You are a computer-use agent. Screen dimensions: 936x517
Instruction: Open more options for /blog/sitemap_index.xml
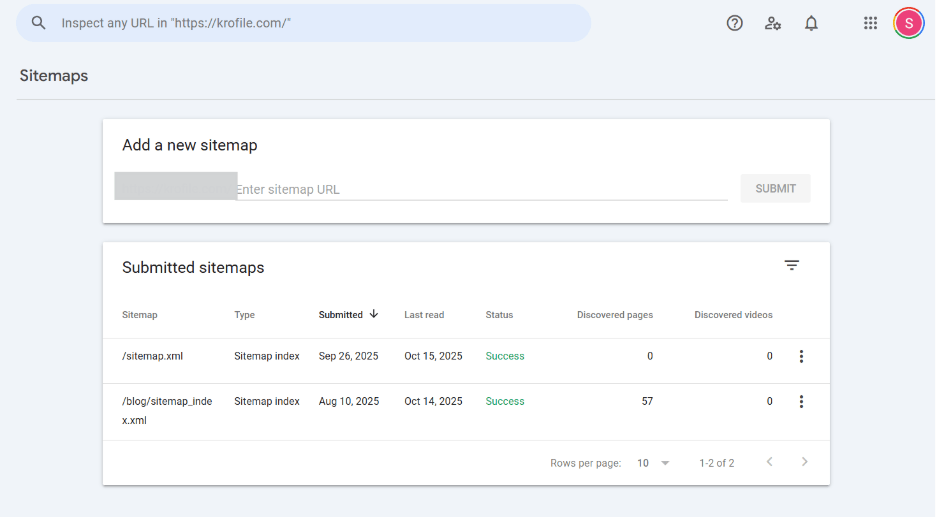[801, 402]
